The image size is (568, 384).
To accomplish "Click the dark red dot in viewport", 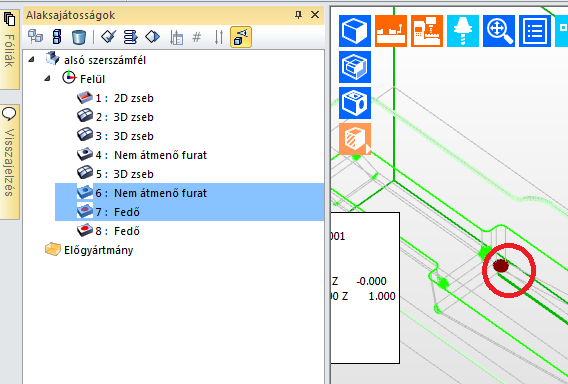I will (x=501, y=266).
